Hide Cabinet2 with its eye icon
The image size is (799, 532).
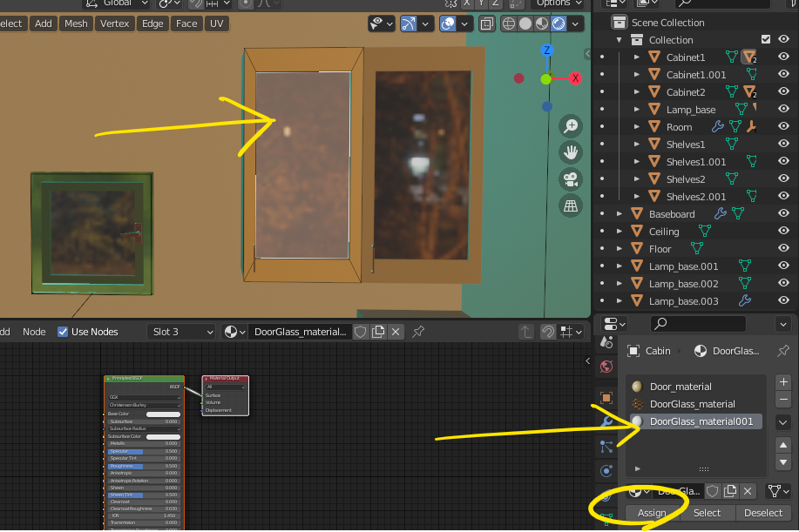click(783, 91)
